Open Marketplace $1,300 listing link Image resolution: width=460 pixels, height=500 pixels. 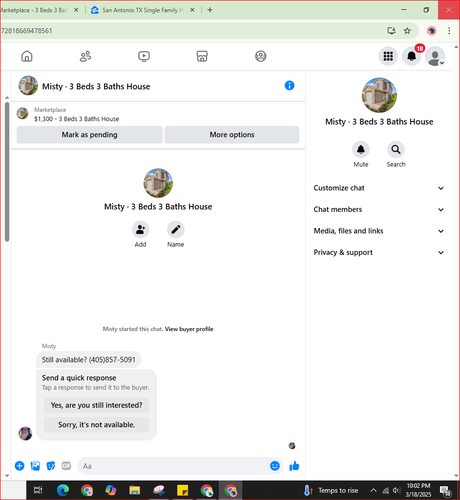pos(76,119)
